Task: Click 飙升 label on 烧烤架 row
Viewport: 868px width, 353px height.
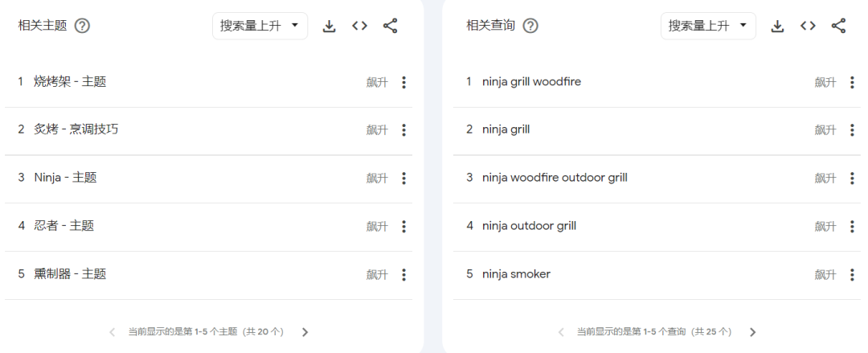Action: [377, 83]
